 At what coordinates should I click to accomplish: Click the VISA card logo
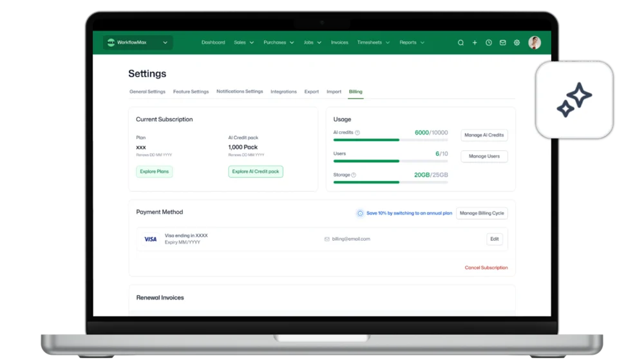pyautogui.click(x=150, y=239)
